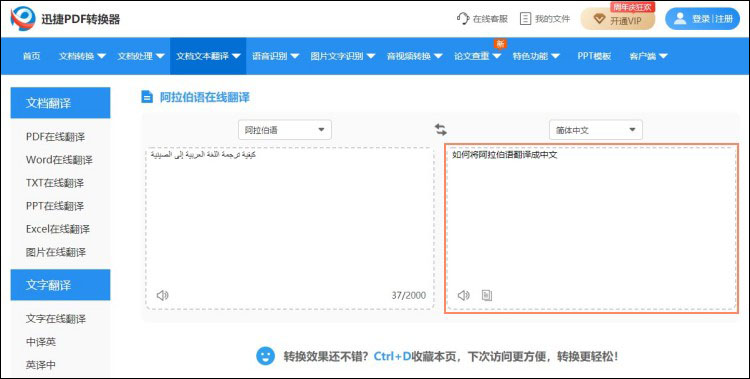
Task: Open TXT在线翻译 in the sidebar
Action: [x=55, y=183]
